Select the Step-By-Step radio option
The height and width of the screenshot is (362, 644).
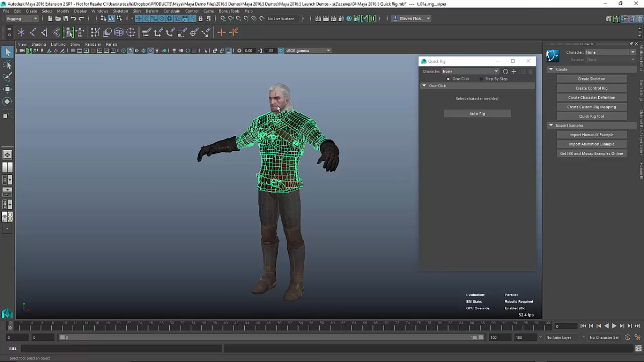(x=481, y=79)
